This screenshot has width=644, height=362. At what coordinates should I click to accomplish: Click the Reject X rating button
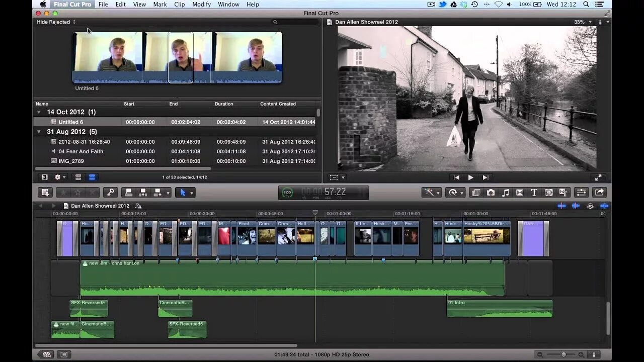pos(93,193)
